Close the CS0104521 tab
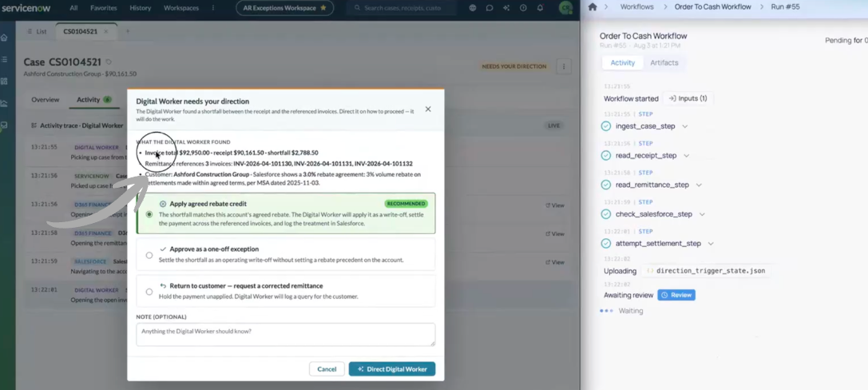This screenshot has height=390, width=868. point(106,32)
